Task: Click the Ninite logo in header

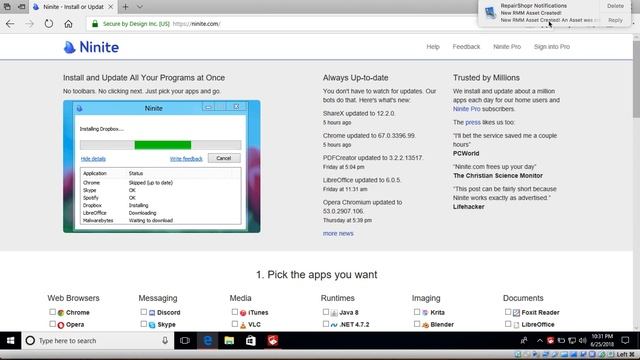Action: coord(91,47)
